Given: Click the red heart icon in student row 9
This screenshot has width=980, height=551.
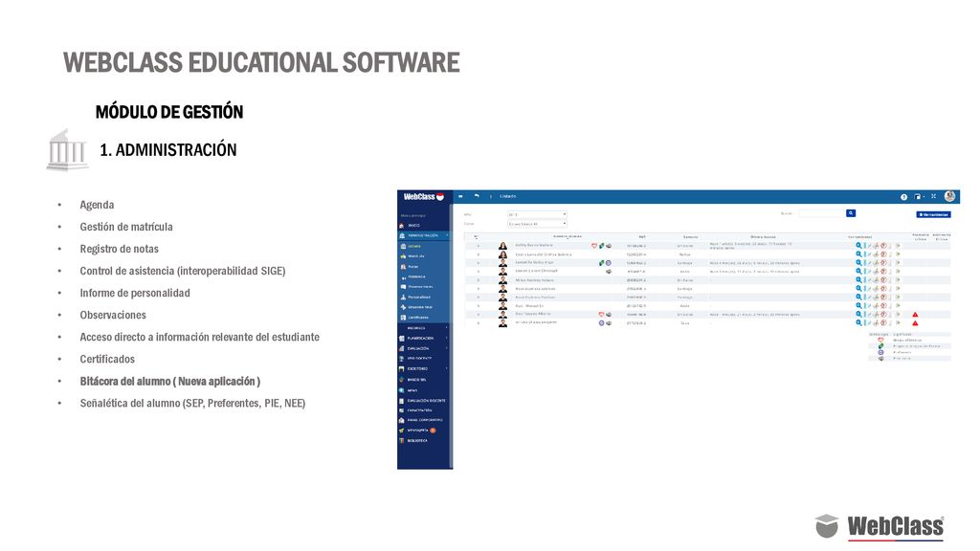Looking at the screenshot, I should pyautogui.click(x=601, y=314).
